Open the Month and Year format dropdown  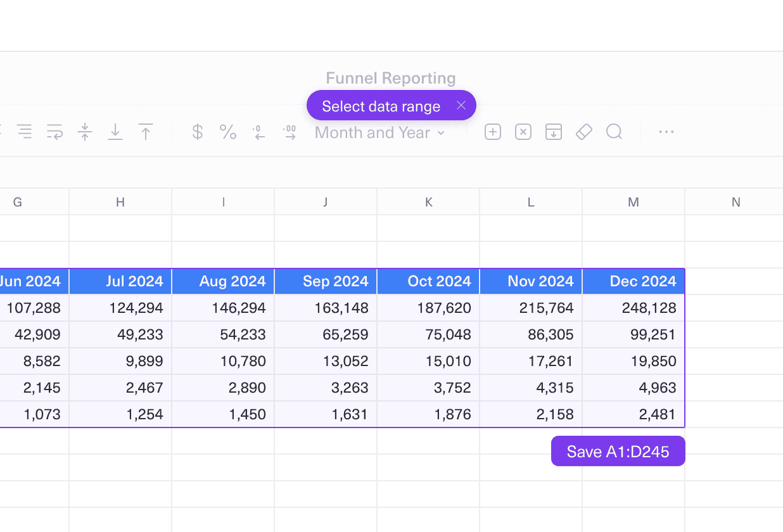point(379,132)
